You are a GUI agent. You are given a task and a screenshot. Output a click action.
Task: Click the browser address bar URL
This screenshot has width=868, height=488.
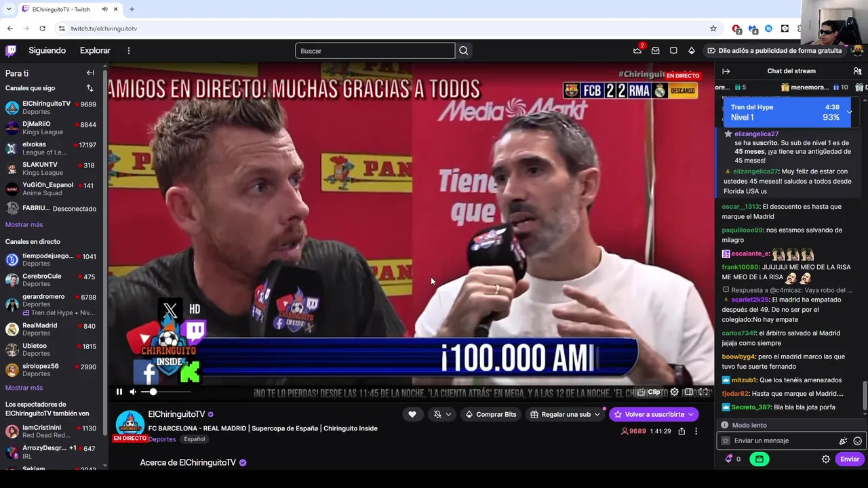coord(104,28)
